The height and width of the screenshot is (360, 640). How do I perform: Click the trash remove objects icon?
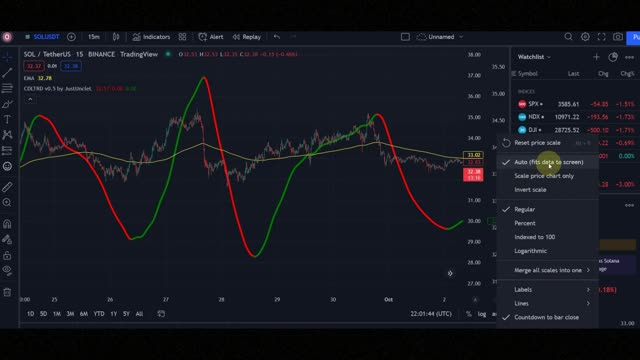pyautogui.click(x=7, y=292)
